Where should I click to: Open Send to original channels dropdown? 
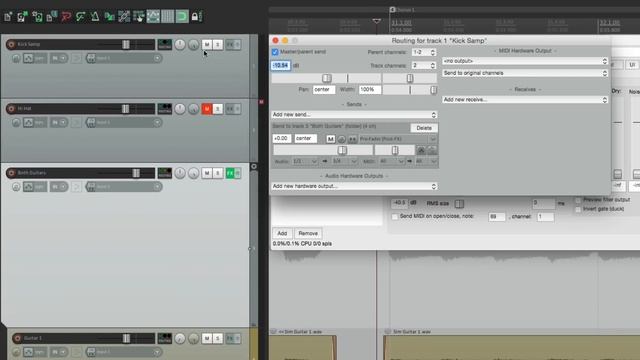(x=525, y=73)
